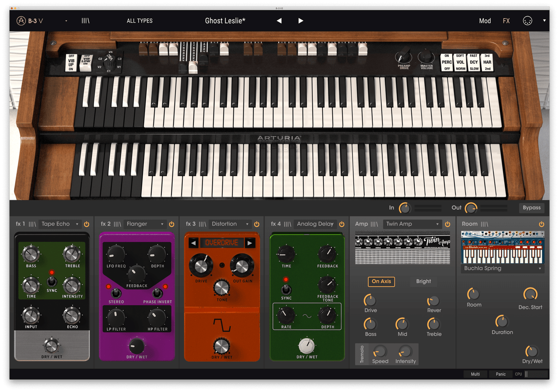Open the Twin Amp model dropdown
Image resolution: width=559 pixels, height=392 pixels.
pyautogui.click(x=412, y=224)
